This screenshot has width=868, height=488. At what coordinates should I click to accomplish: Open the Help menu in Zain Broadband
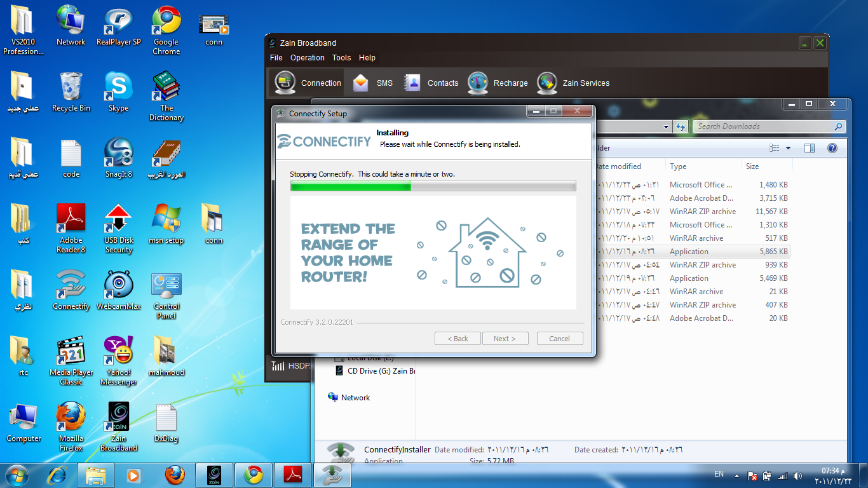click(367, 57)
